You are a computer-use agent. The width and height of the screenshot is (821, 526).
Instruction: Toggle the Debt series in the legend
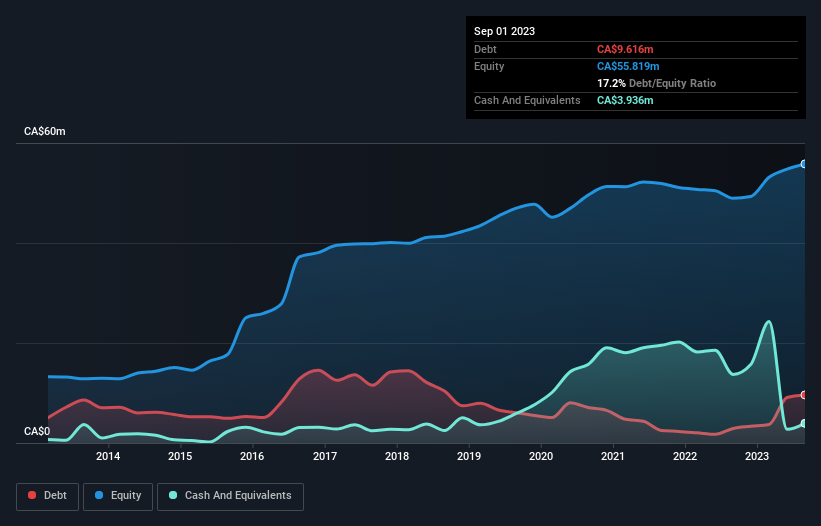coord(47,496)
